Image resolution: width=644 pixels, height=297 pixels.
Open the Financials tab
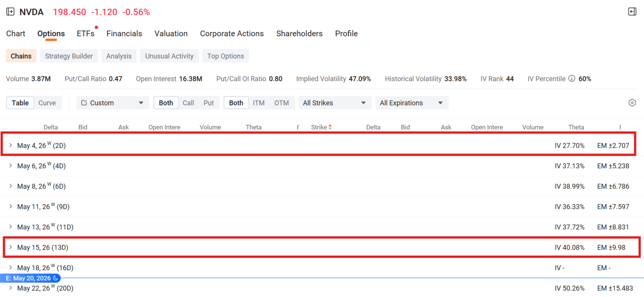(x=124, y=33)
